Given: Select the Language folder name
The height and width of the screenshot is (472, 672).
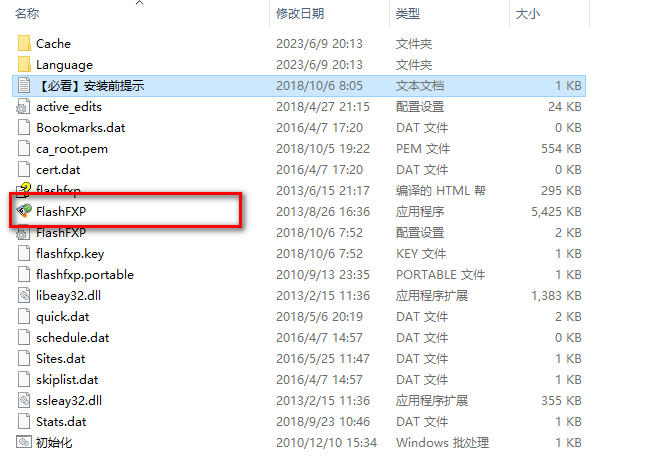Looking at the screenshot, I should tap(64, 65).
